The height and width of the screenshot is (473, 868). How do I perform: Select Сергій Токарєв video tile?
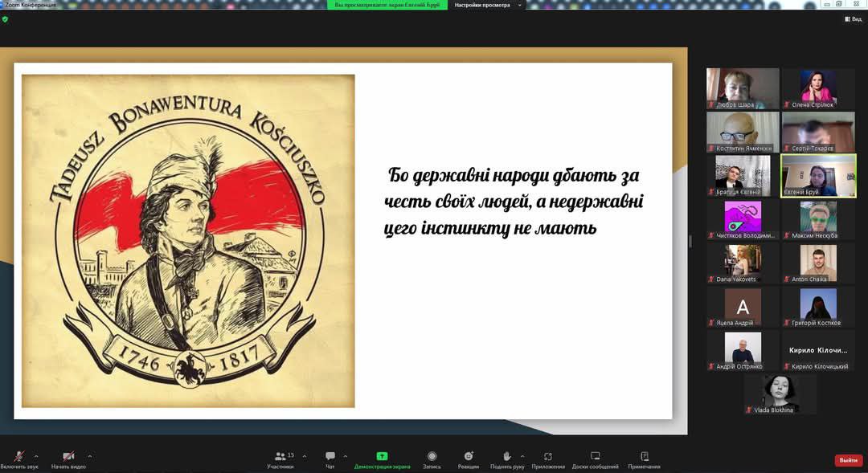(818, 133)
